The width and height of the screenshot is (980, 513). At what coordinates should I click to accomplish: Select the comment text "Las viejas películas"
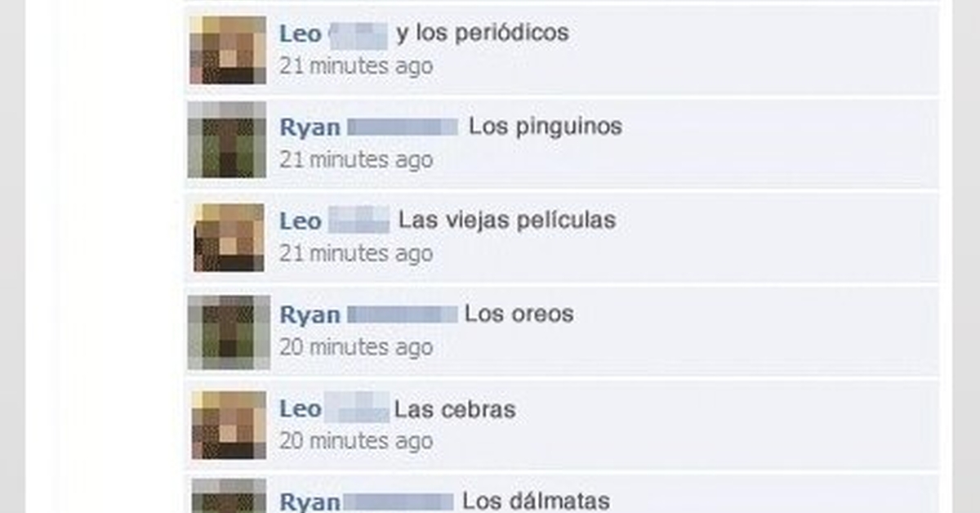[507, 221]
